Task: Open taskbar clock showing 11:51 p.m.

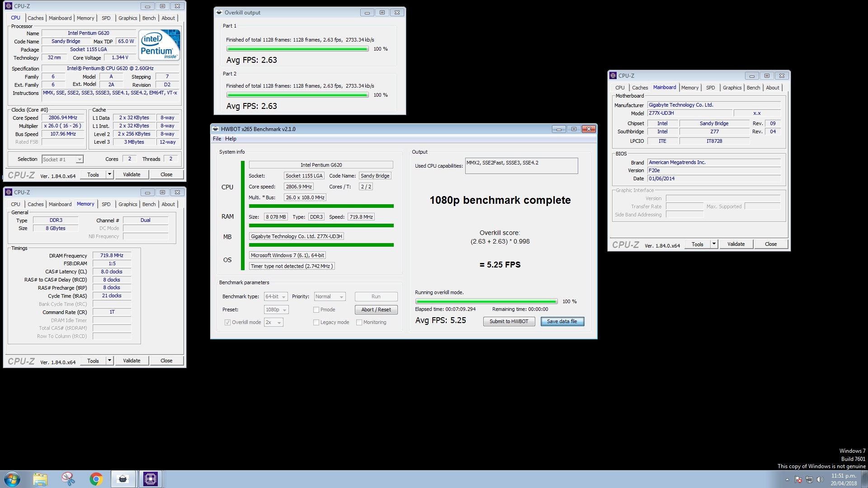Action: point(844,479)
